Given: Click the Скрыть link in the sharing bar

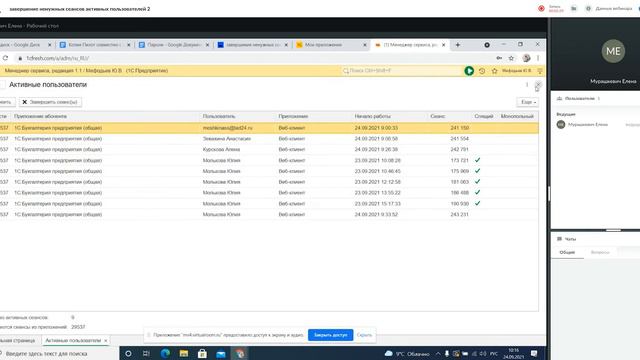Looking at the screenshot, I should pyautogui.click(x=364, y=335).
